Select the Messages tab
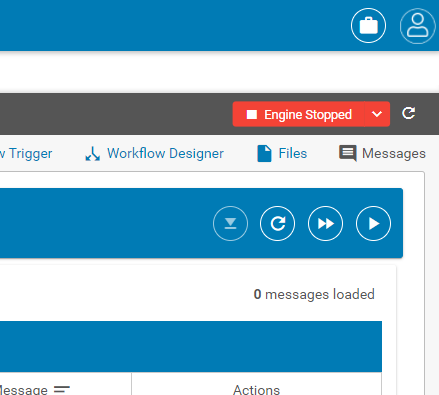Image resolution: width=439 pixels, height=395 pixels. pos(382,153)
